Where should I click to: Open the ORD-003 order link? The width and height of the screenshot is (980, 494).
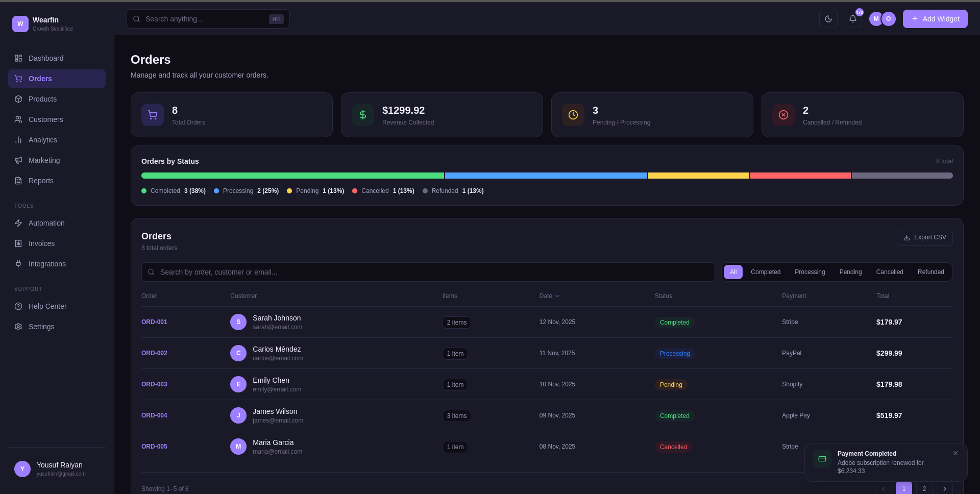[154, 384]
